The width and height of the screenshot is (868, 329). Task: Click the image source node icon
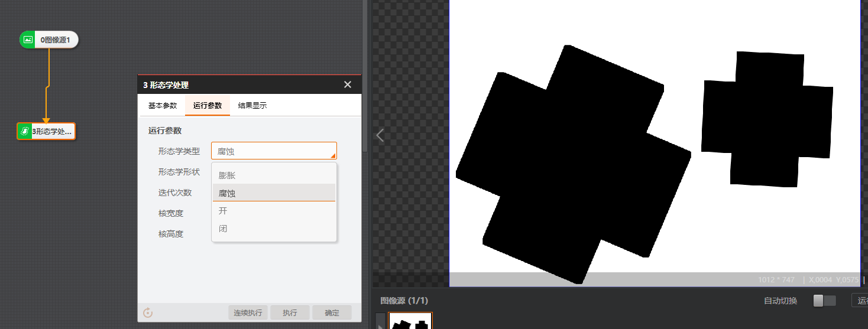click(28, 40)
